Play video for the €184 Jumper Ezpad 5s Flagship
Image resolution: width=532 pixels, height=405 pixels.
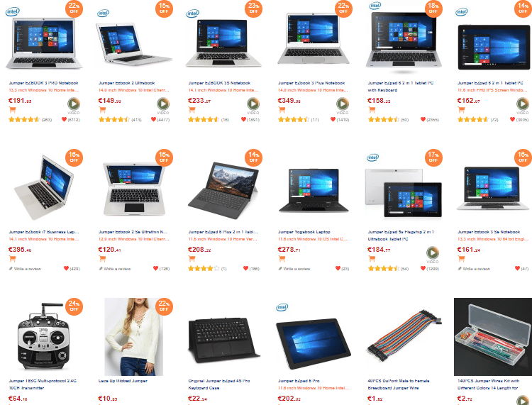[433, 253]
